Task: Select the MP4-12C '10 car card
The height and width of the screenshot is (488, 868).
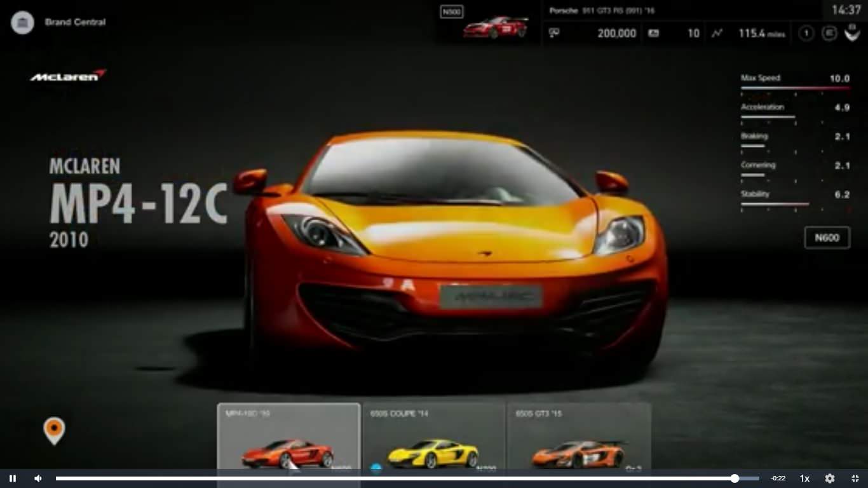Action: [288, 437]
